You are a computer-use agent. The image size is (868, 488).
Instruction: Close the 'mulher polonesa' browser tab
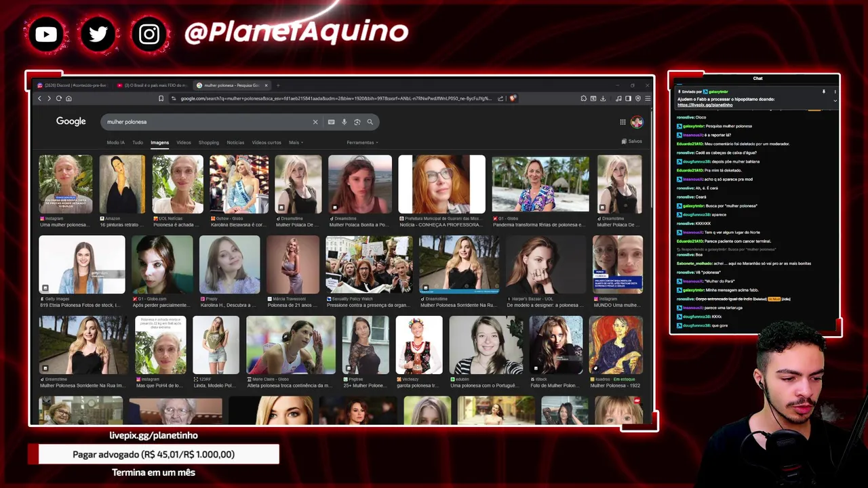[x=267, y=85]
